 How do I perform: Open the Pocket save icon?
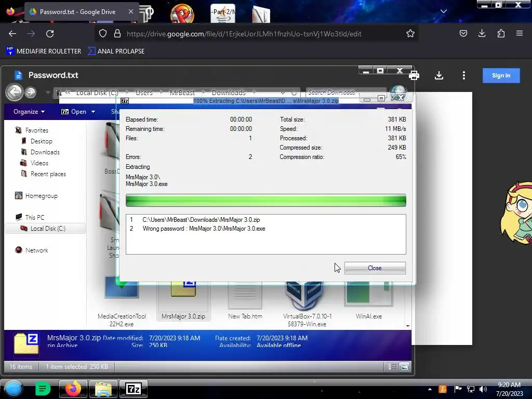click(463, 33)
